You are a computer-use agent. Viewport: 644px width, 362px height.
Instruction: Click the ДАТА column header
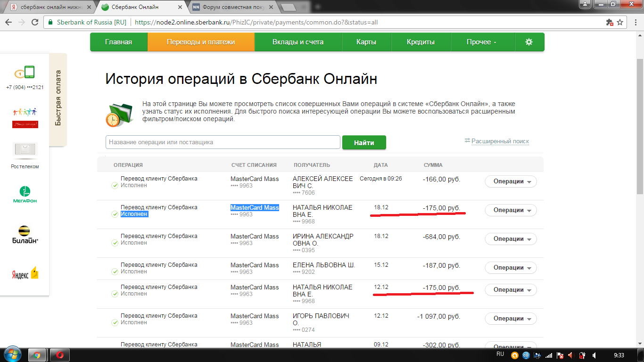click(380, 165)
